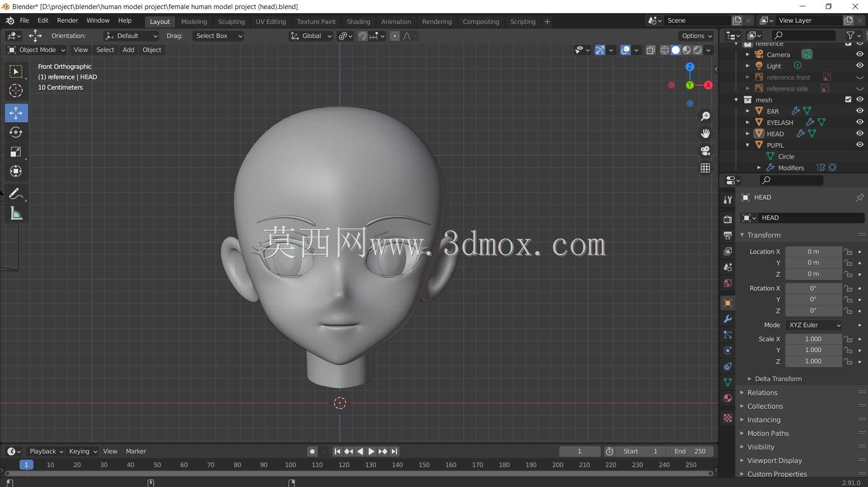This screenshot has height=487, width=868.
Task: Switch to the Shading workspace tab
Action: (358, 22)
